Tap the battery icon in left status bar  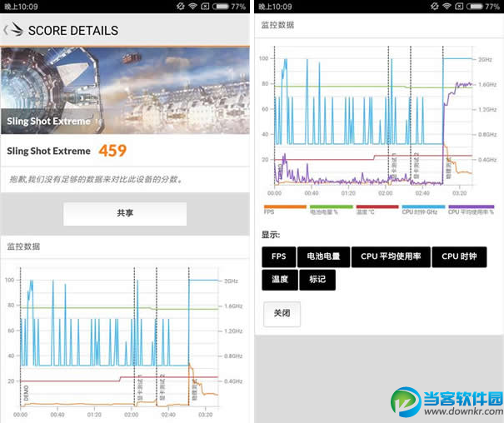[220, 7]
